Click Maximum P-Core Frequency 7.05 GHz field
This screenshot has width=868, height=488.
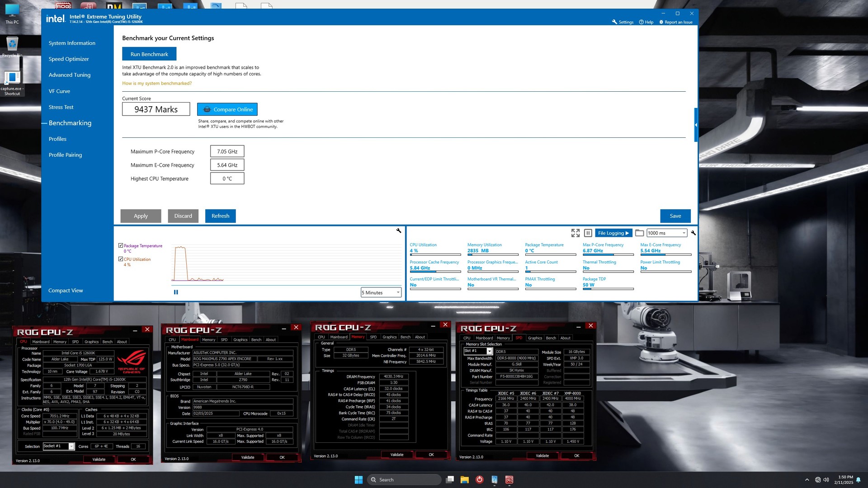(227, 151)
